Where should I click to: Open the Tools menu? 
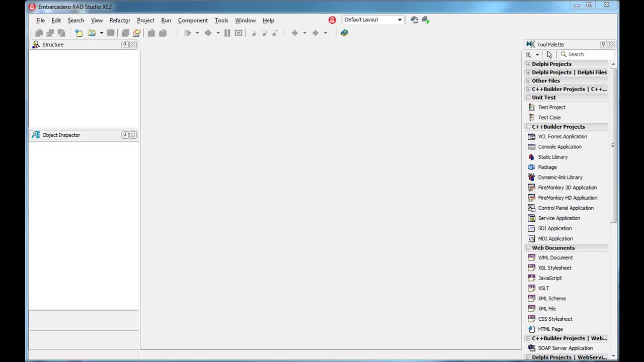[221, 20]
